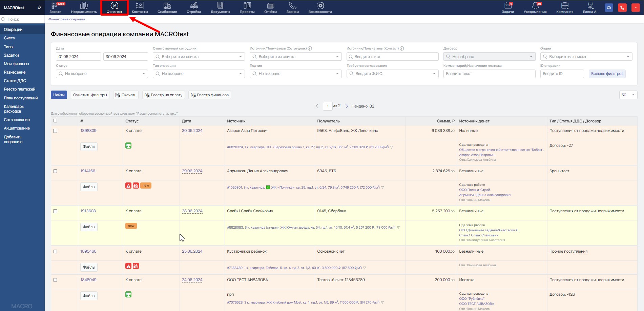Expand the Ответственный сотрудник dropdown

pyautogui.click(x=199, y=57)
